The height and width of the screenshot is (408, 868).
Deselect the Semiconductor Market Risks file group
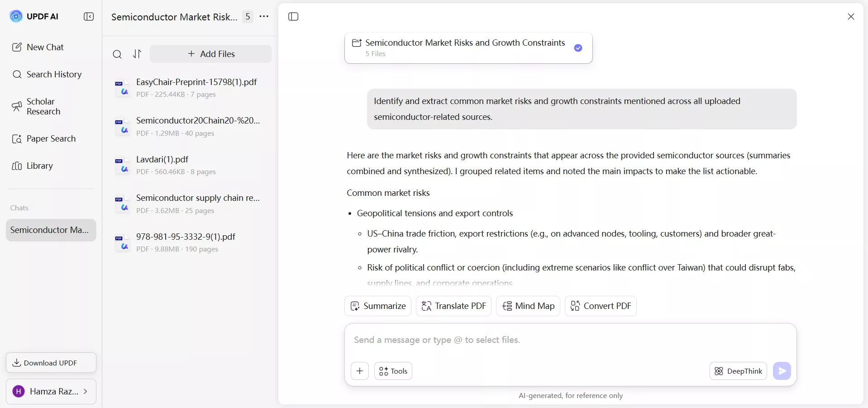578,48
